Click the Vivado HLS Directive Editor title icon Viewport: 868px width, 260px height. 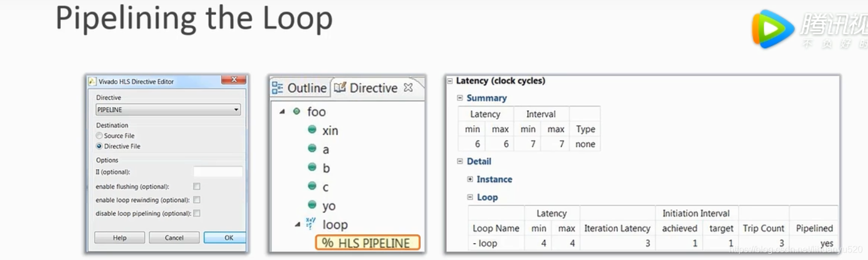tap(92, 82)
